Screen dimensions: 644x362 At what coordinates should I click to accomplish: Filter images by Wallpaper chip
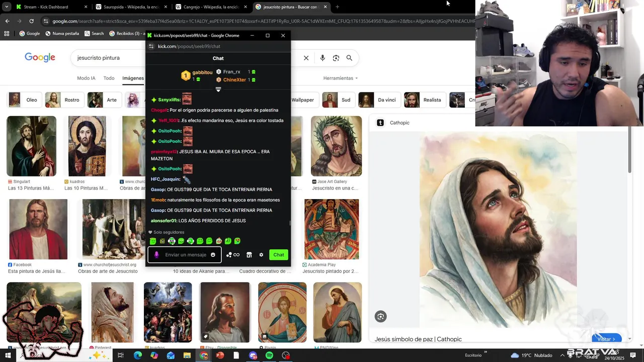click(x=303, y=100)
